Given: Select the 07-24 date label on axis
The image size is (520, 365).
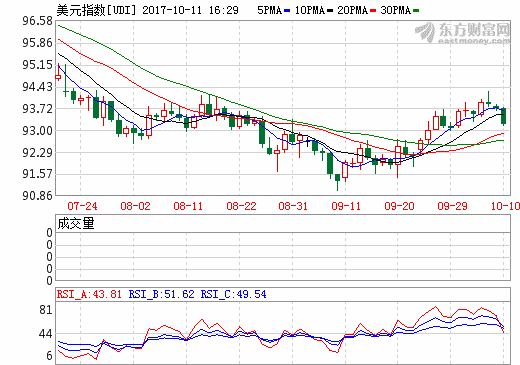Looking at the screenshot, I should click(x=82, y=206).
